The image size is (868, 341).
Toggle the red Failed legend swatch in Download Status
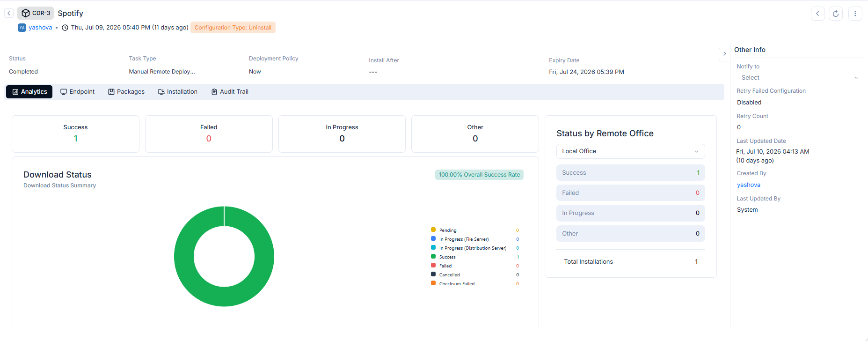433,266
